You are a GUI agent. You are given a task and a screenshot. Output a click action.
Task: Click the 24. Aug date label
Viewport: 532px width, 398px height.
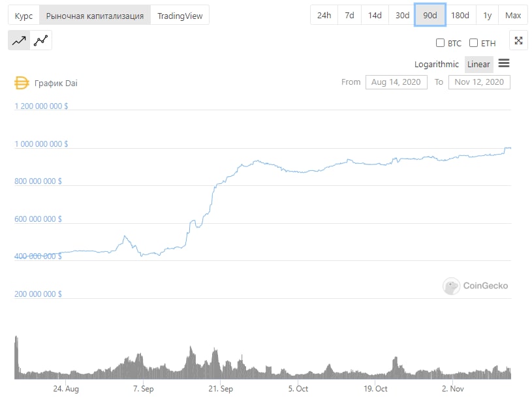pos(66,388)
